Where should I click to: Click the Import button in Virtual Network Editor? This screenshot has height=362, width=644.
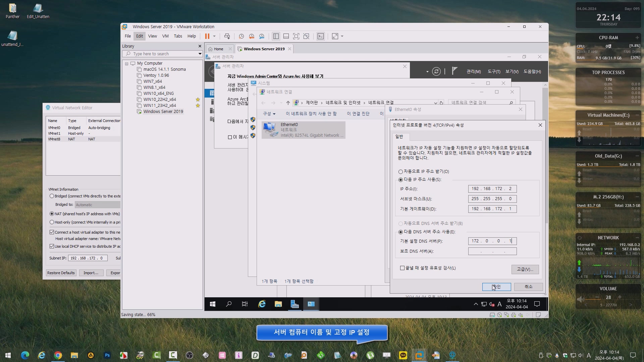click(91, 273)
